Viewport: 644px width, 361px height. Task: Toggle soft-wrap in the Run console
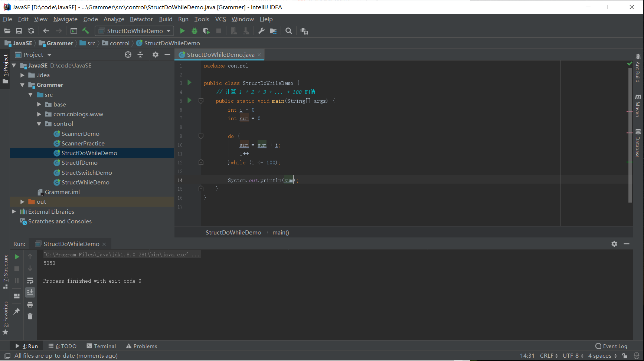click(x=30, y=280)
